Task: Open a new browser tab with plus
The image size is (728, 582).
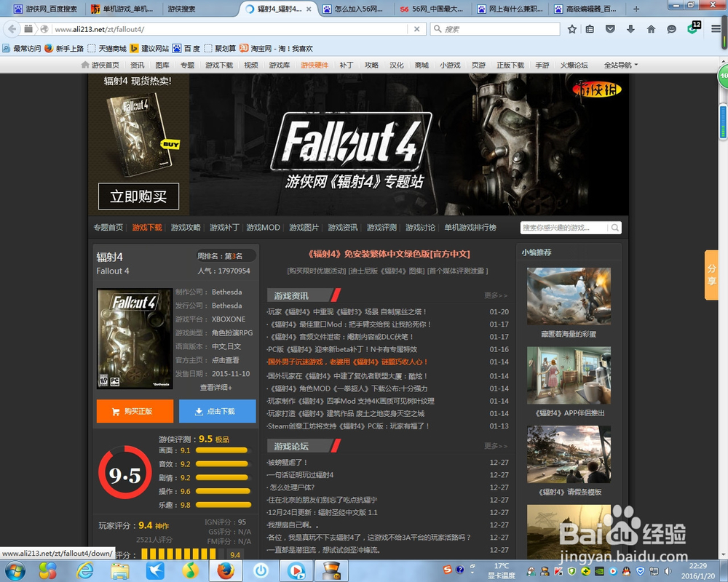Action: pos(636,9)
